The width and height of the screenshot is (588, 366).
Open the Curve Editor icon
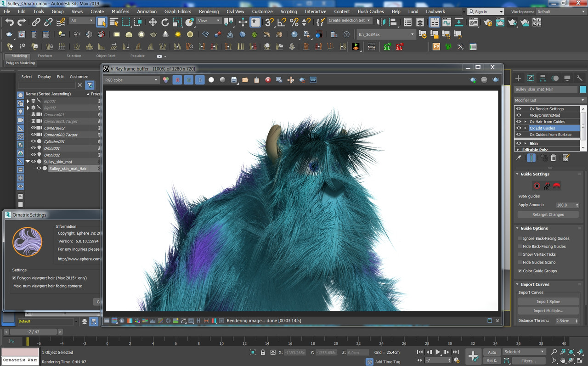447,22
